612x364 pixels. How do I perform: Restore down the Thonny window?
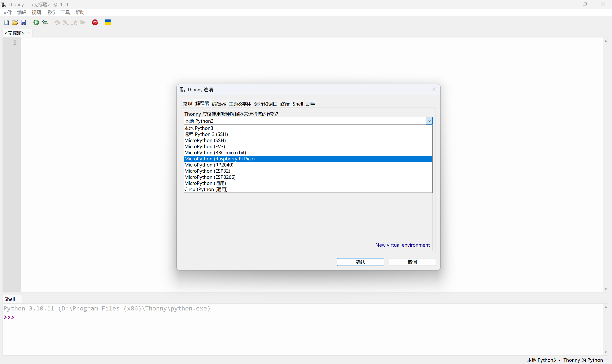pos(585,4)
